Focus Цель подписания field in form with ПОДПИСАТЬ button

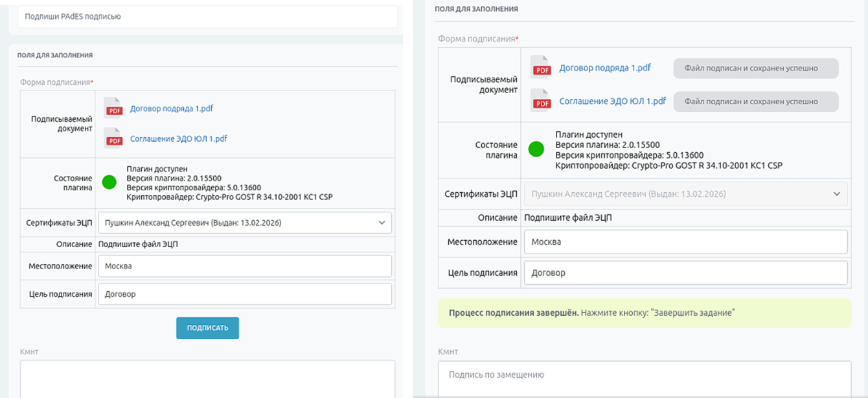[245, 294]
